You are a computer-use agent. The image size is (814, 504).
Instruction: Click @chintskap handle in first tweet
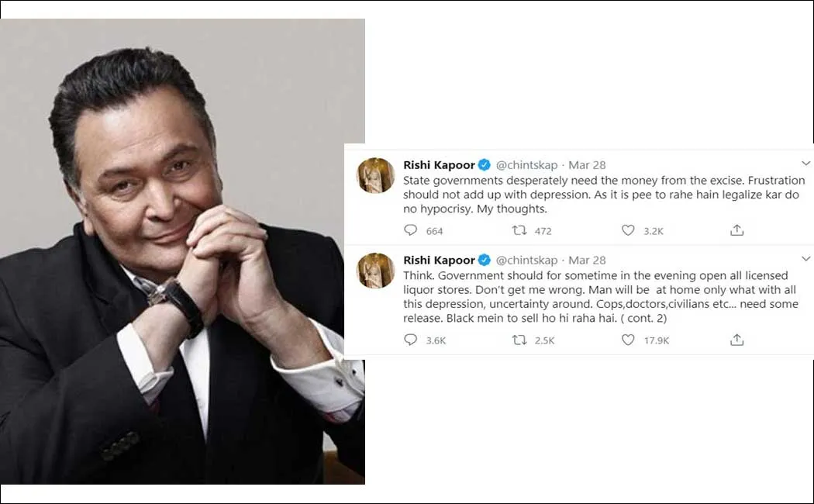pos(526,165)
